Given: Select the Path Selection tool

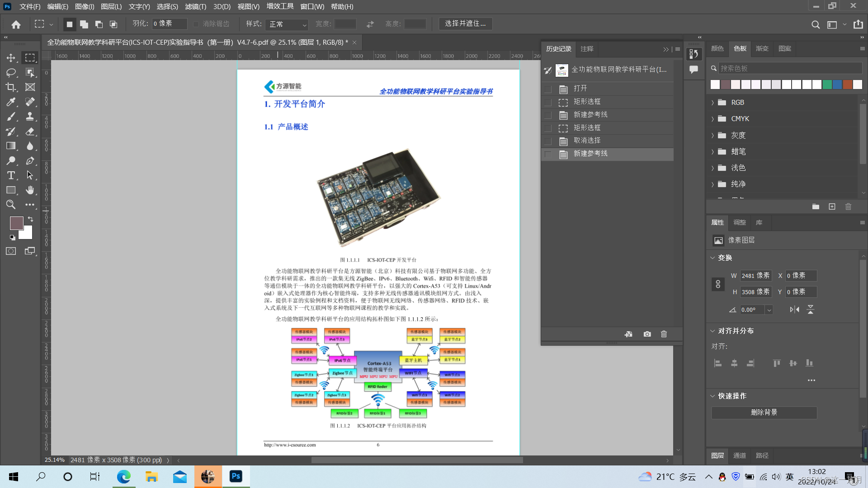Looking at the screenshot, I should (x=30, y=175).
